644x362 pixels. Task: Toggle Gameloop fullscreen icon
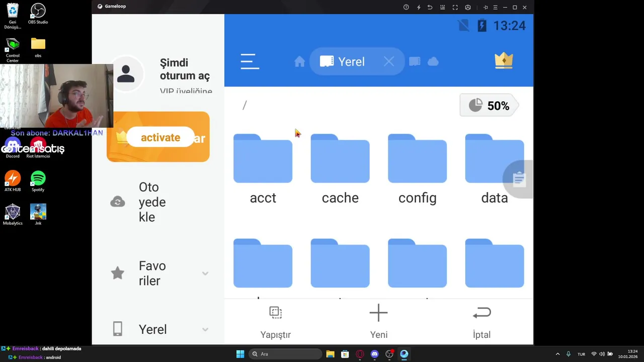click(455, 7)
